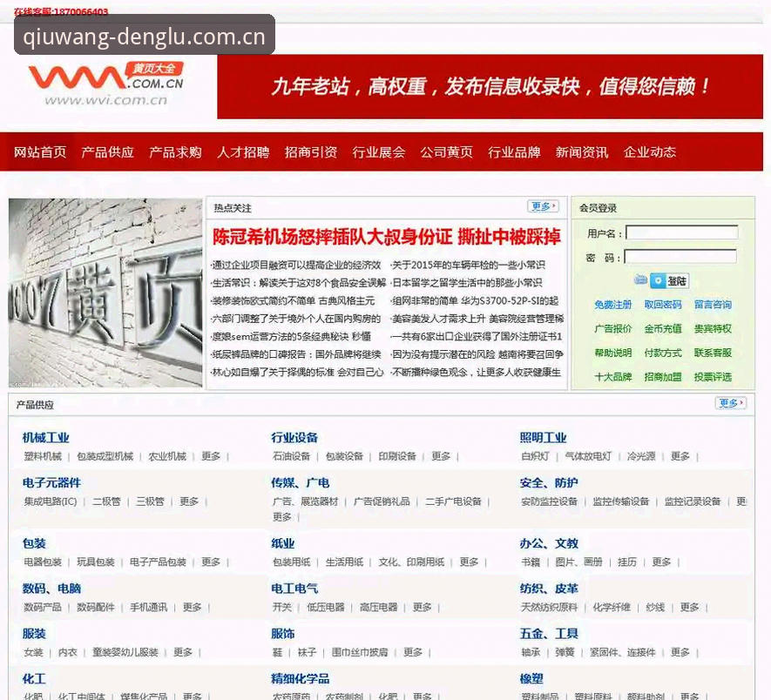Focus the 密码 password field
The height and width of the screenshot is (700, 771).
pos(680,257)
